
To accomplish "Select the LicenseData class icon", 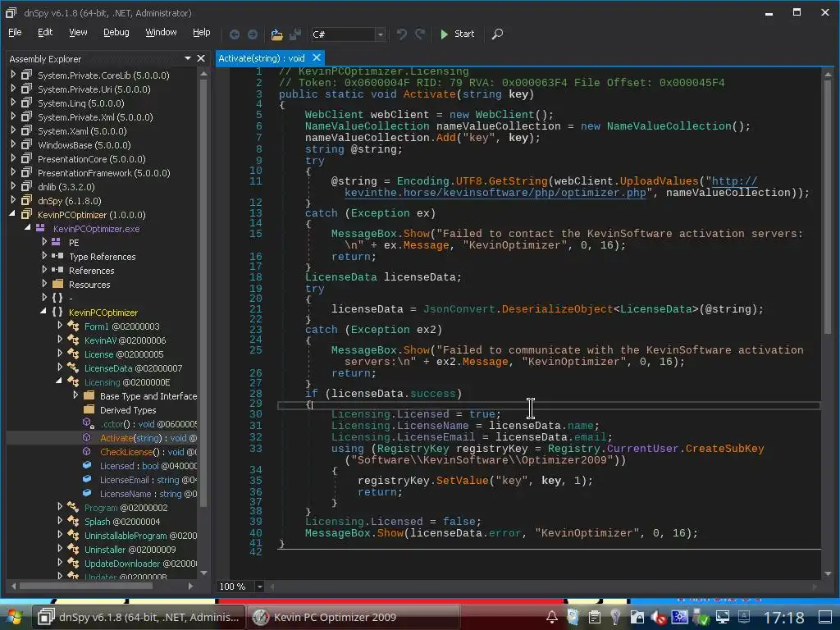I will (x=73, y=368).
